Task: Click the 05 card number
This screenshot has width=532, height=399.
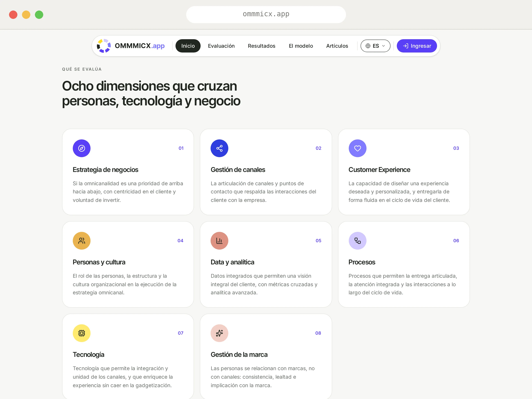Action: [x=318, y=241]
